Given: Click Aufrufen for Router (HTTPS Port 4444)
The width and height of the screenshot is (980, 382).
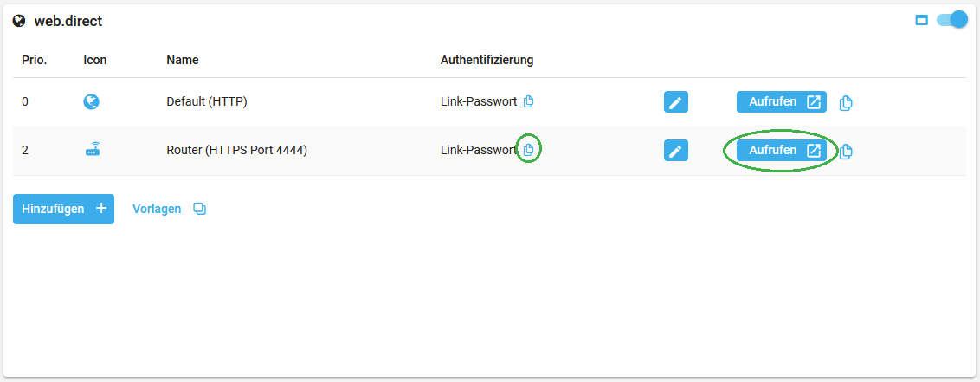Looking at the screenshot, I should 781,150.
